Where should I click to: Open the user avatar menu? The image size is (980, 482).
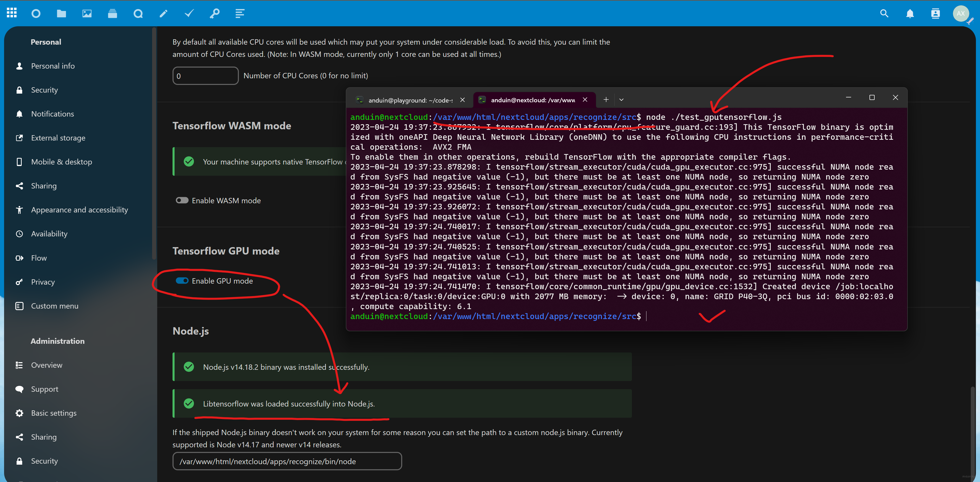coord(961,14)
